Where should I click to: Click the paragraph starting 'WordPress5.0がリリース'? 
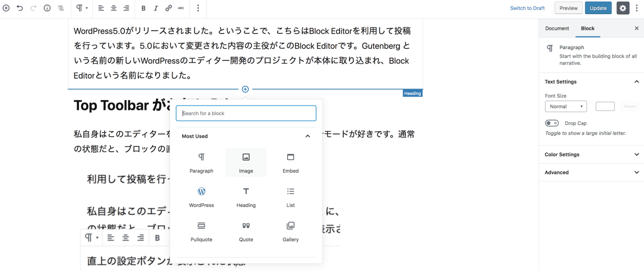[x=242, y=53]
